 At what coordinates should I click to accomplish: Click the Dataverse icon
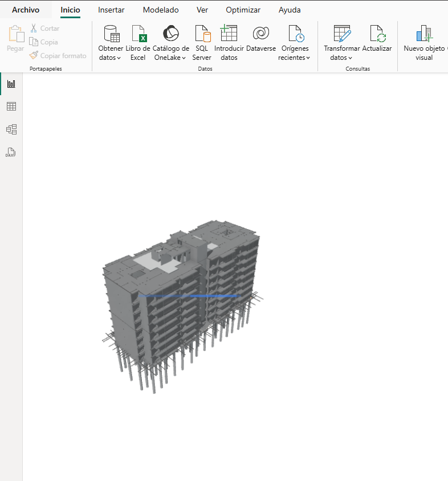(261, 33)
